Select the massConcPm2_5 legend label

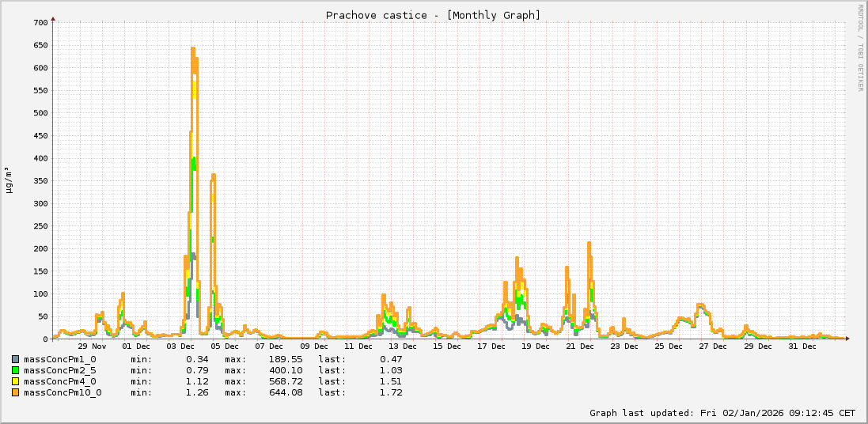[59, 370]
